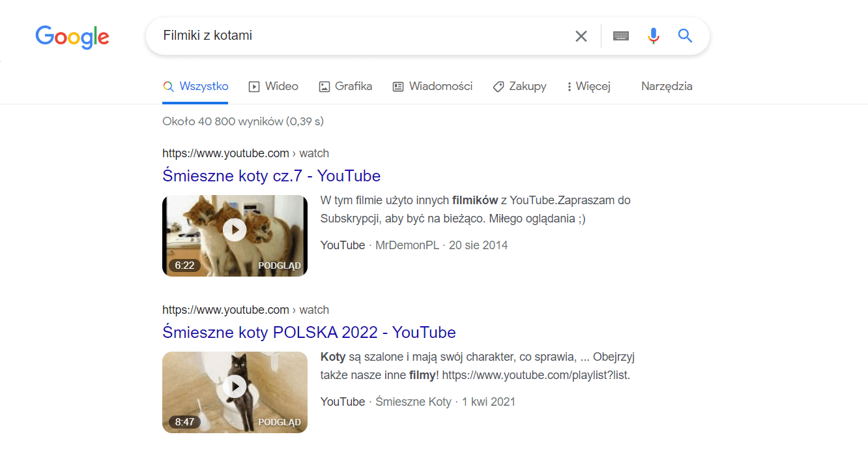Click the youtube.com URL above 'Śmieszne koty cz.7'

[246, 153]
